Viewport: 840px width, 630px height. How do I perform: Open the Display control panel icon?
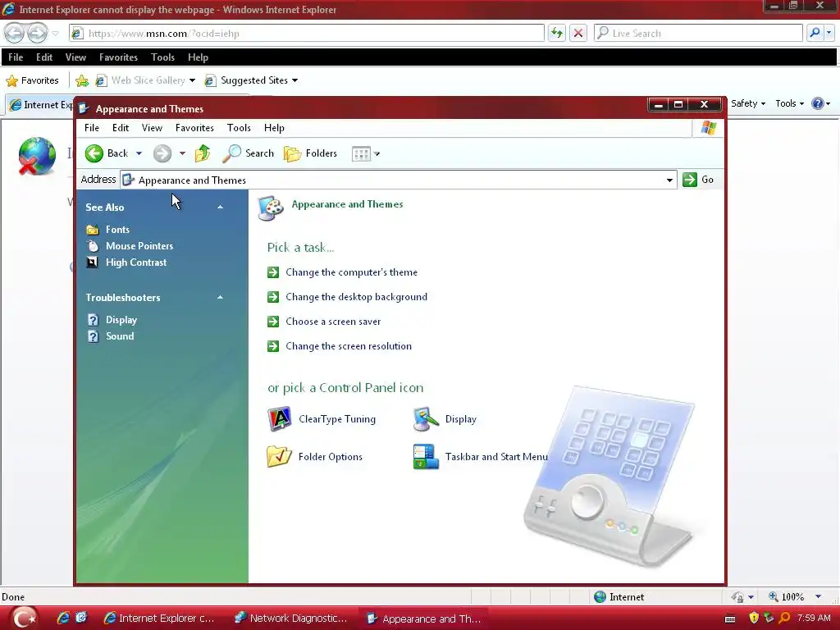(x=426, y=419)
